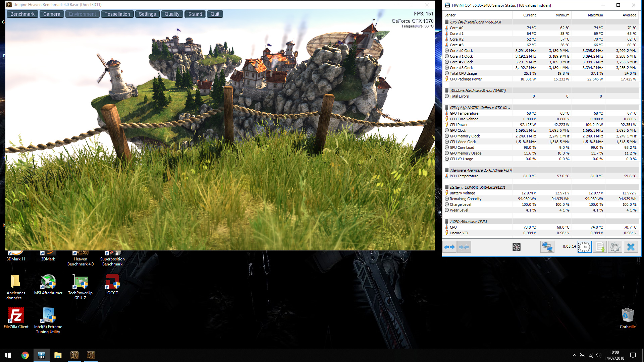Open remote monitoring via the two-computers icon
The height and width of the screenshot is (362, 644).
[x=547, y=247]
